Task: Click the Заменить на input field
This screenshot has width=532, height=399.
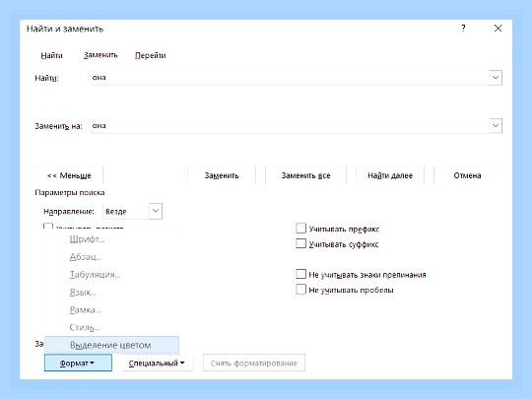Action: pyautogui.click(x=290, y=126)
